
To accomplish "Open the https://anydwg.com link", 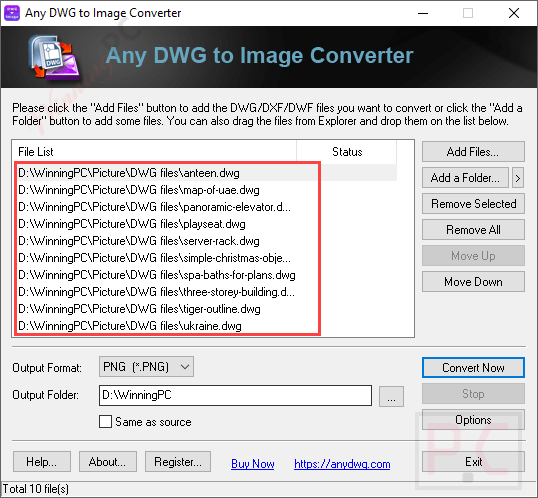I will pyautogui.click(x=342, y=464).
